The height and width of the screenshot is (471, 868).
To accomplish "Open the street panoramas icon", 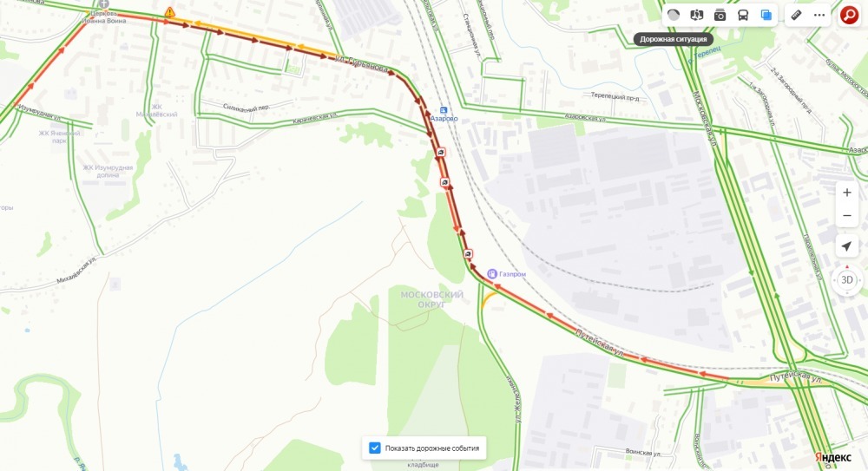I will (x=696, y=15).
